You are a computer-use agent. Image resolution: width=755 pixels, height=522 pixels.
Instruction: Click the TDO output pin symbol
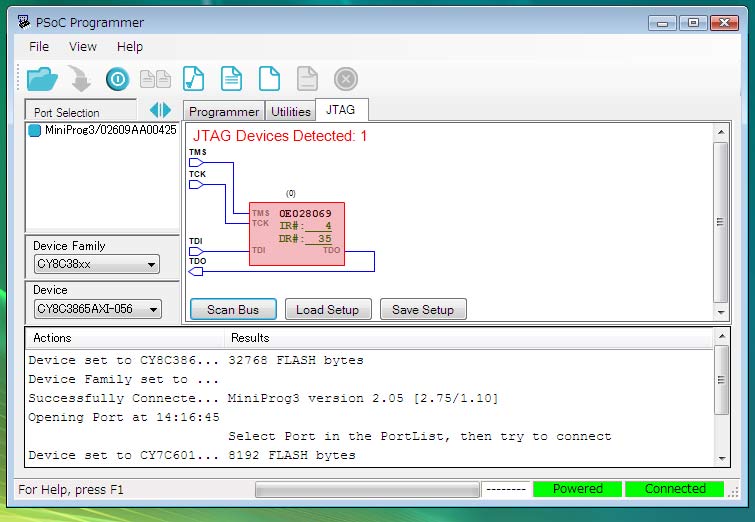(x=195, y=272)
